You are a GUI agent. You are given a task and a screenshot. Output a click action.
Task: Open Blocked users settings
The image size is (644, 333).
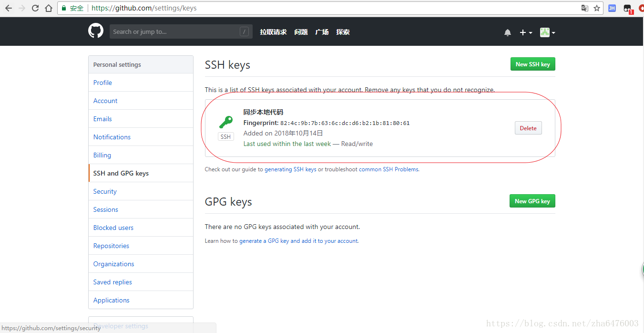141,228
